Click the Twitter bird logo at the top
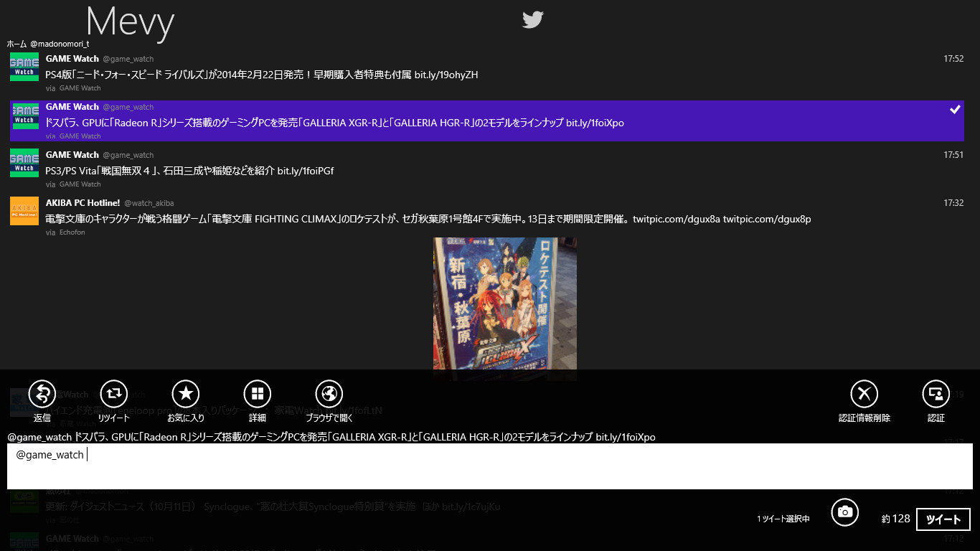The width and height of the screenshot is (980, 551). point(533,20)
